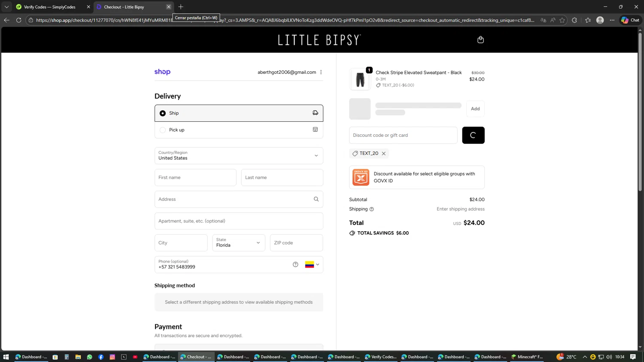Click the browser back arrow
This screenshot has height=362, width=644.
point(6,20)
